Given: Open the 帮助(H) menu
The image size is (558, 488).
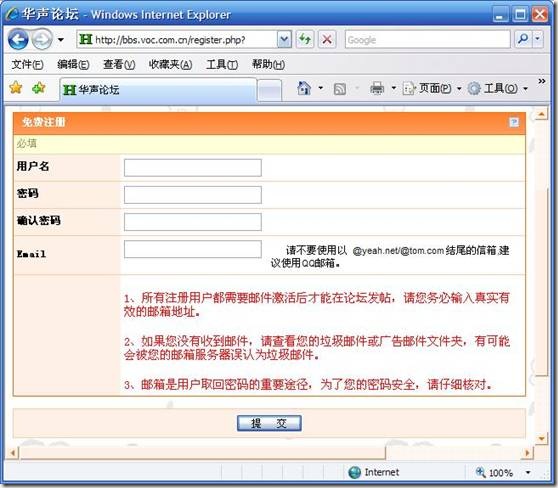Looking at the screenshot, I should coord(268,65).
